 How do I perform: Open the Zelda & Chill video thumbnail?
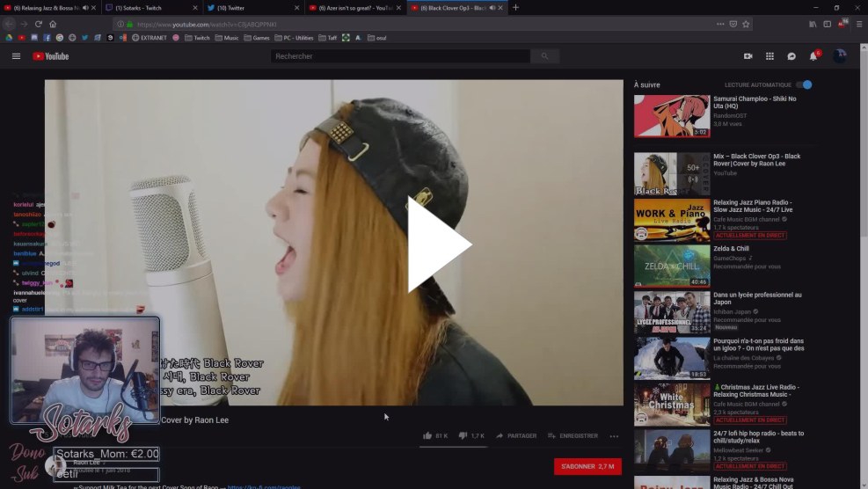tap(672, 266)
